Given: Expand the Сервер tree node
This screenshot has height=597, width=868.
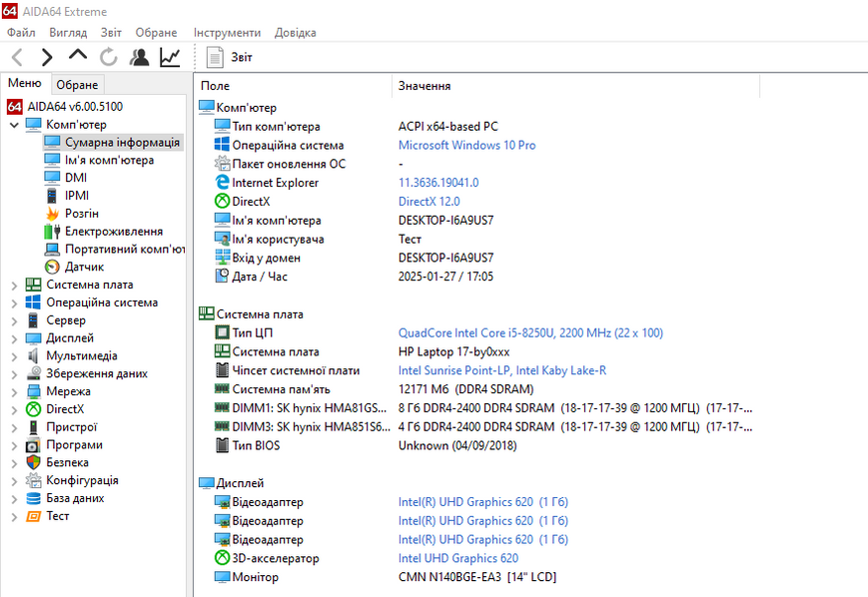Looking at the screenshot, I should click(14, 320).
